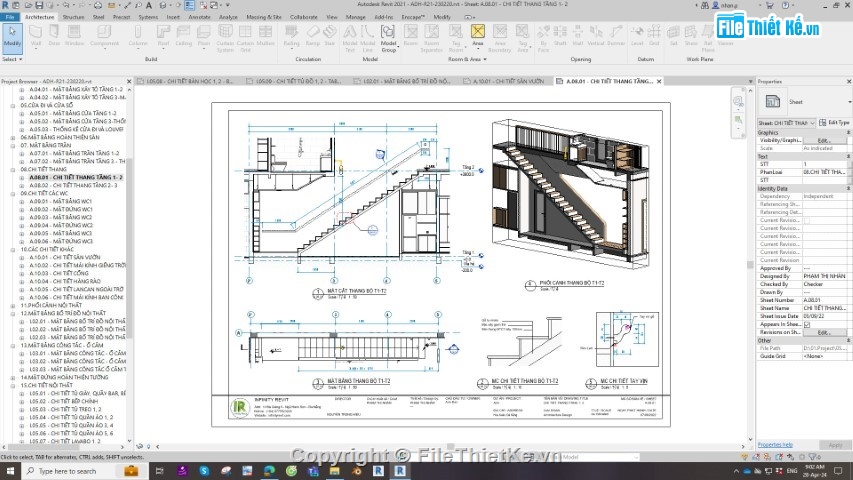Open the Enscape ribbon tab
This screenshot has height=480, width=853.
[x=413, y=17]
